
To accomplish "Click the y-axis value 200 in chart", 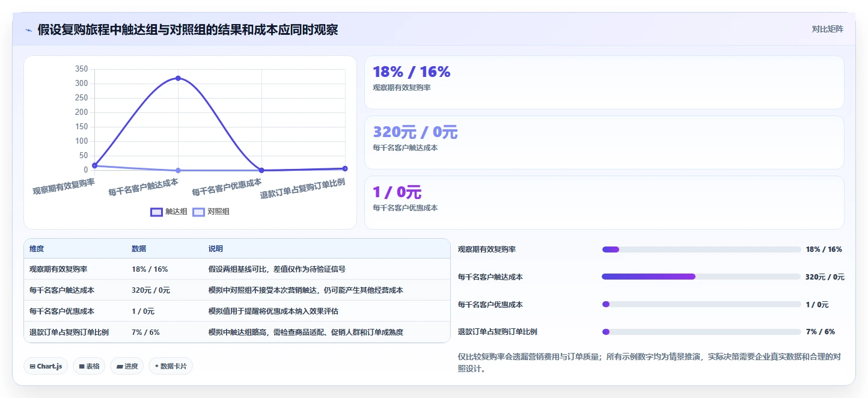I will (82, 112).
